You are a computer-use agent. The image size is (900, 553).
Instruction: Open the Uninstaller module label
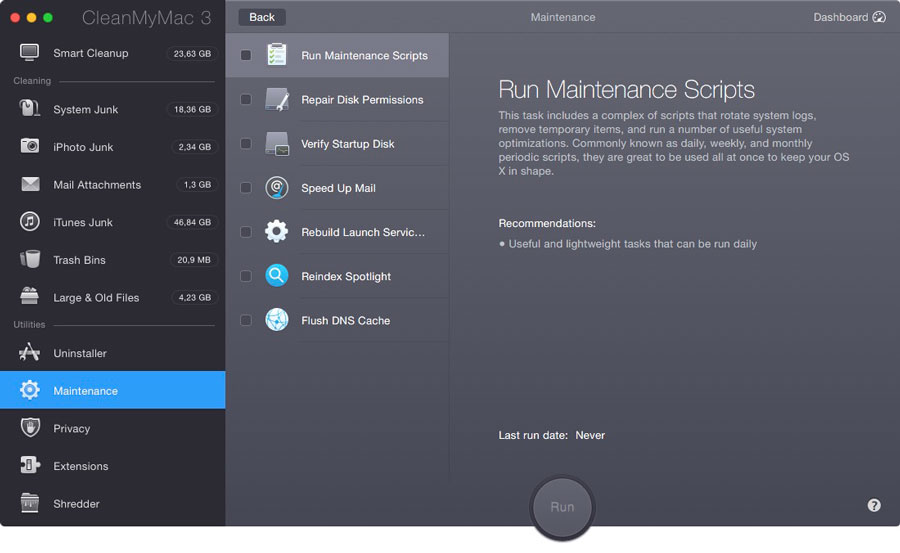80,353
